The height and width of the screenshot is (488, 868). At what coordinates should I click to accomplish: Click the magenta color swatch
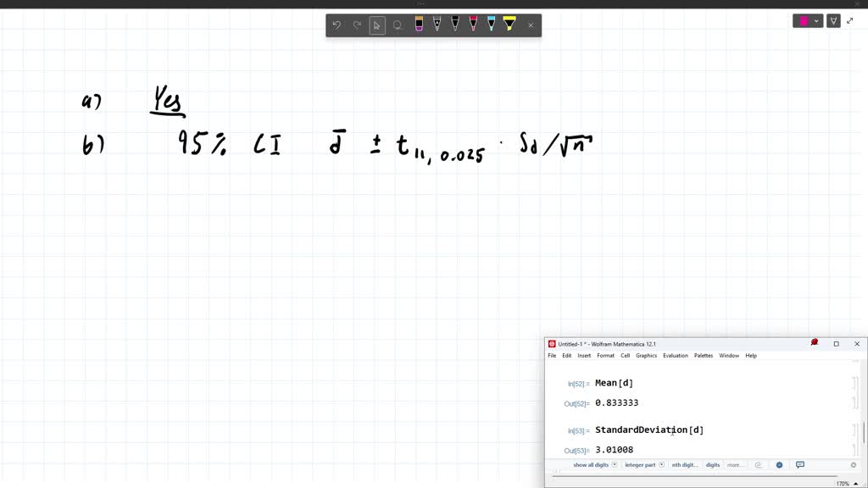803,21
